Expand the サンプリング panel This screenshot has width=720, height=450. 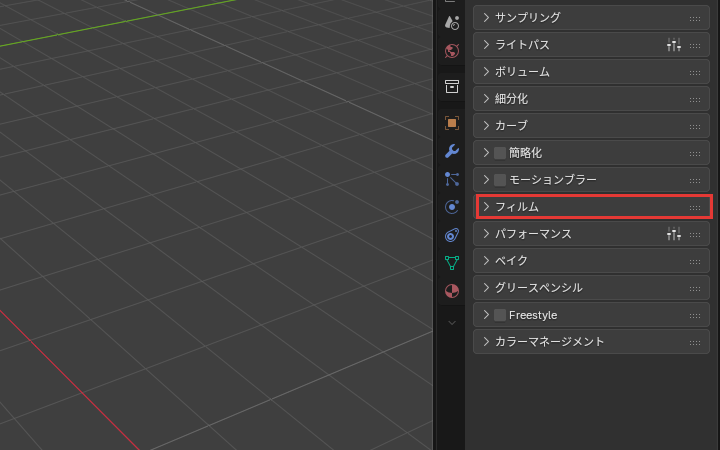point(591,18)
